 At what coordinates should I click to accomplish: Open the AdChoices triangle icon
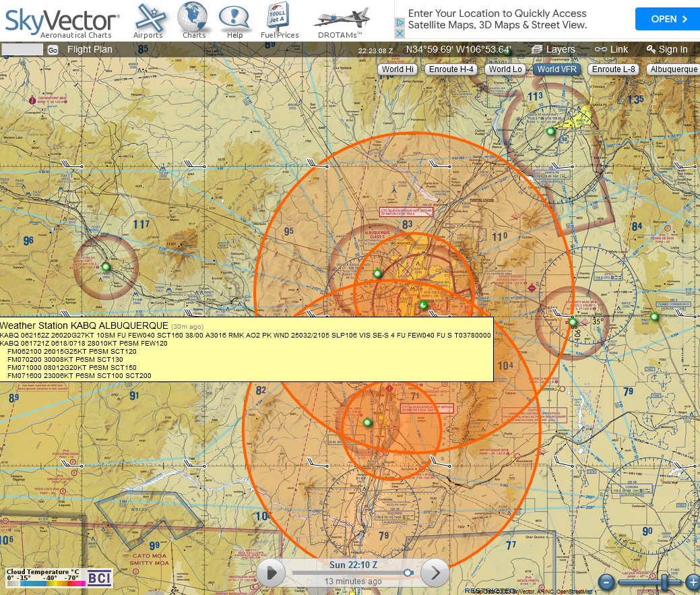point(400,22)
